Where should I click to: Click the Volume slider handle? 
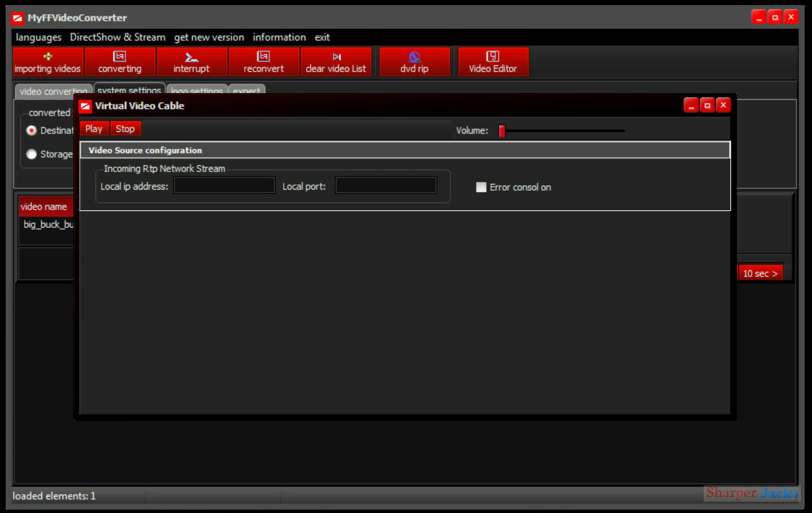click(502, 131)
